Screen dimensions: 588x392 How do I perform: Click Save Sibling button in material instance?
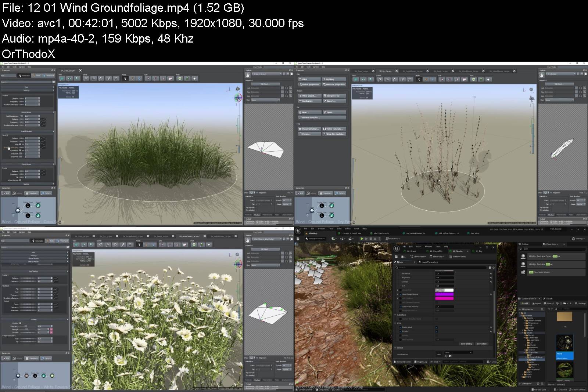pos(466,344)
